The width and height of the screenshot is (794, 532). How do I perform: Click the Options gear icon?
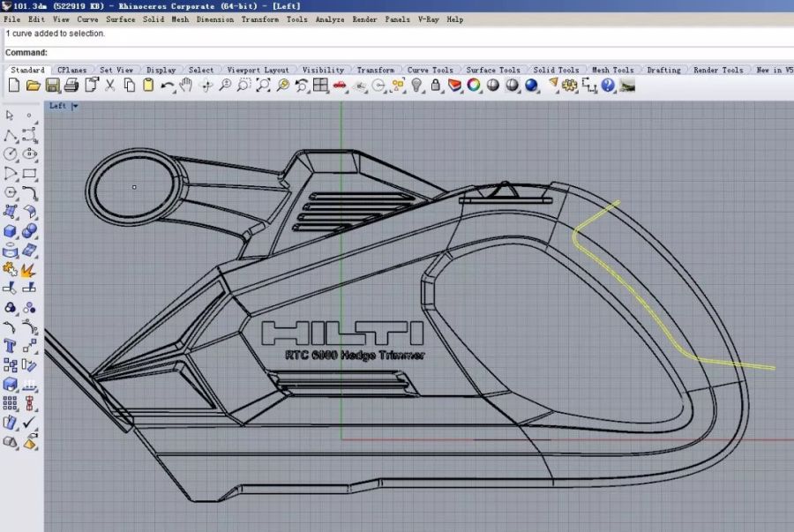[x=570, y=86]
